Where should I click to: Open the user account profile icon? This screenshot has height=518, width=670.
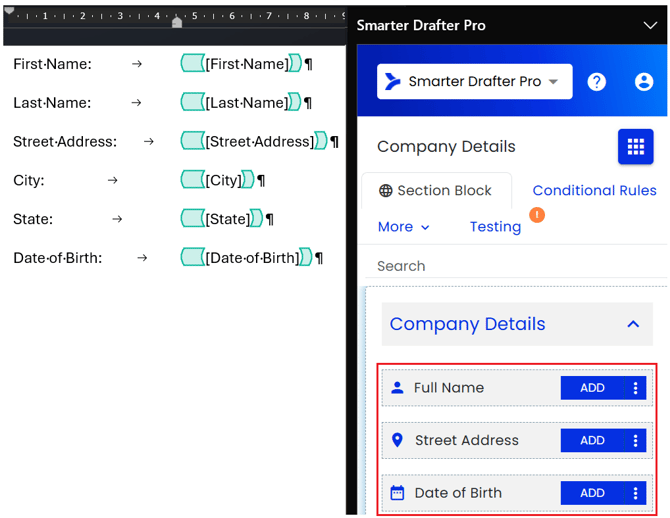(644, 82)
